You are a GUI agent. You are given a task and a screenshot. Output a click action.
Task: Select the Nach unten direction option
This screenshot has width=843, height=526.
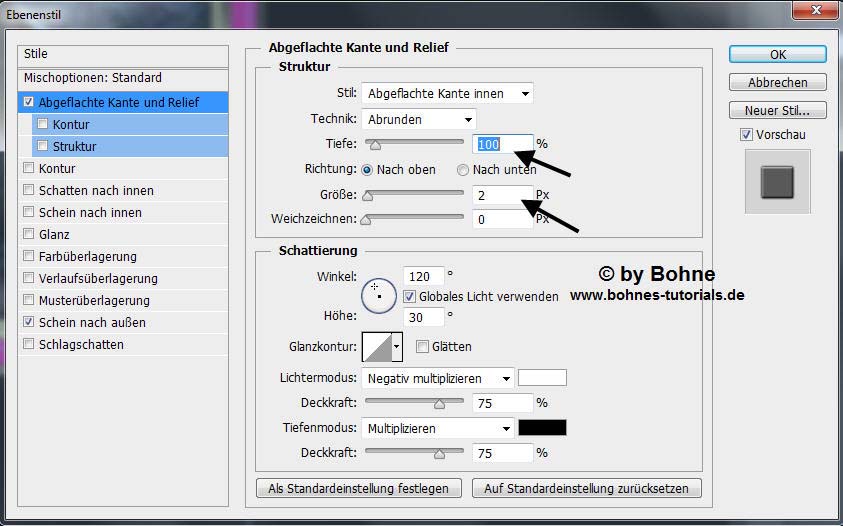point(463,170)
